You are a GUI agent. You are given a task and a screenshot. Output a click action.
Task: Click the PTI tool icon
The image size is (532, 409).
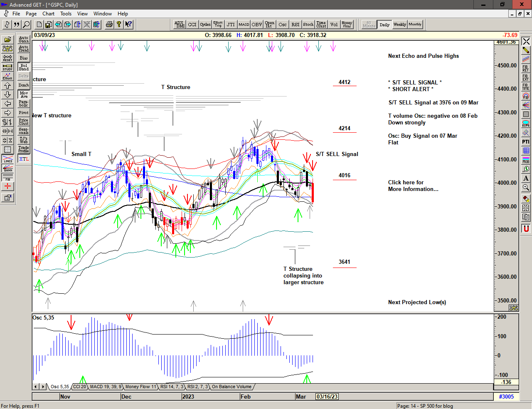[x=526, y=142]
